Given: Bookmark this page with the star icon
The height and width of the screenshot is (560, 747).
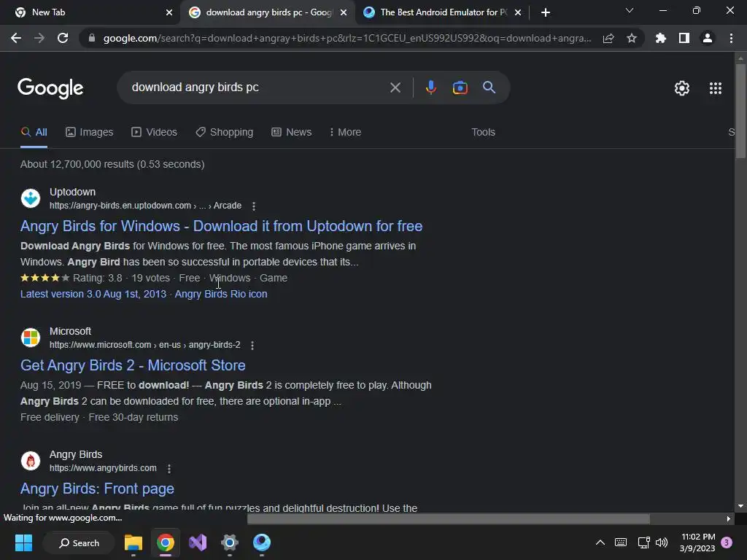Looking at the screenshot, I should (x=632, y=38).
